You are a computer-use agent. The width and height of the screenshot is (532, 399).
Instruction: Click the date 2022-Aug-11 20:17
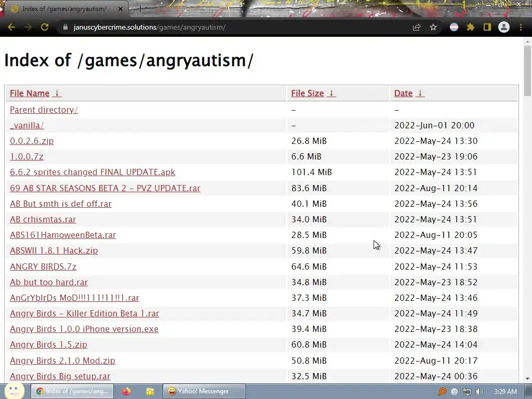pos(436,361)
